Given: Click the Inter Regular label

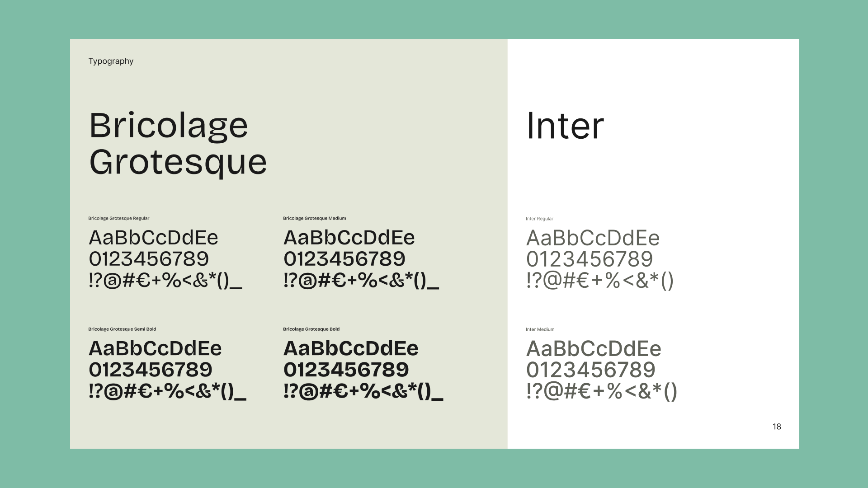Looking at the screenshot, I should (x=539, y=219).
